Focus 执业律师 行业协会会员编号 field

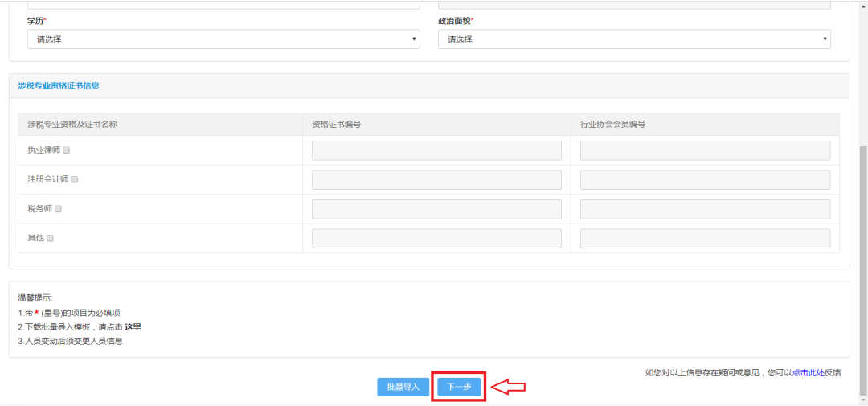pyautogui.click(x=706, y=150)
